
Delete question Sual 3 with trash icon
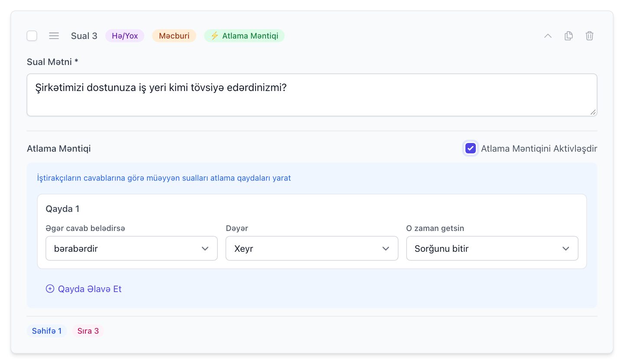click(x=589, y=36)
